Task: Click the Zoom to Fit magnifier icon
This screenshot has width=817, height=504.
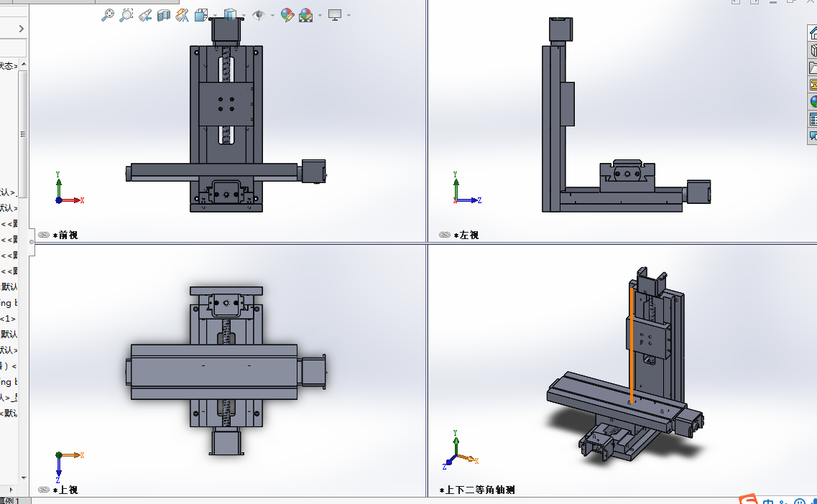Action: pyautogui.click(x=107, y=15)
